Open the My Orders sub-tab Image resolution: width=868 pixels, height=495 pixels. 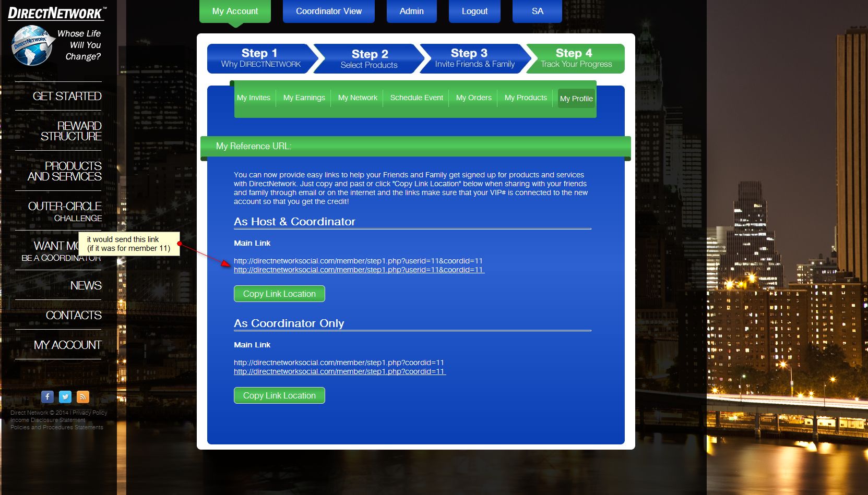[474, 98]
